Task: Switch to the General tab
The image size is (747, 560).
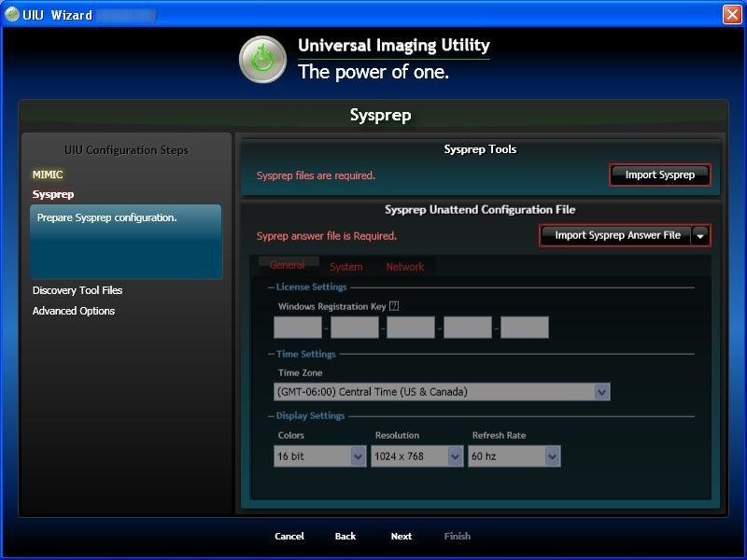Action: click(x=288, y=265)
